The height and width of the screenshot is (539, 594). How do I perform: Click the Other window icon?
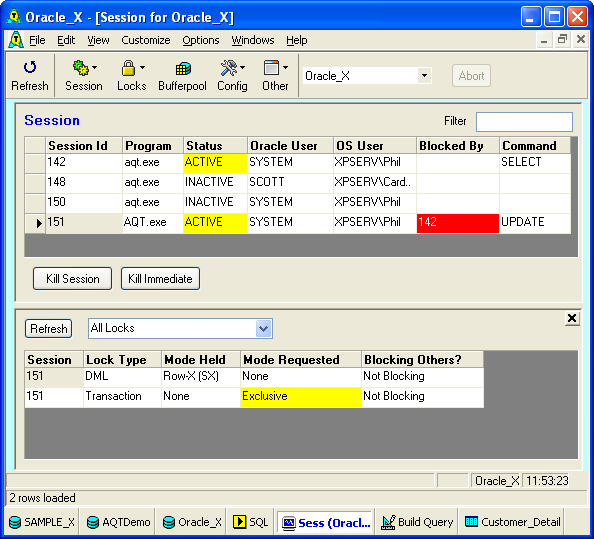[271, 68]
